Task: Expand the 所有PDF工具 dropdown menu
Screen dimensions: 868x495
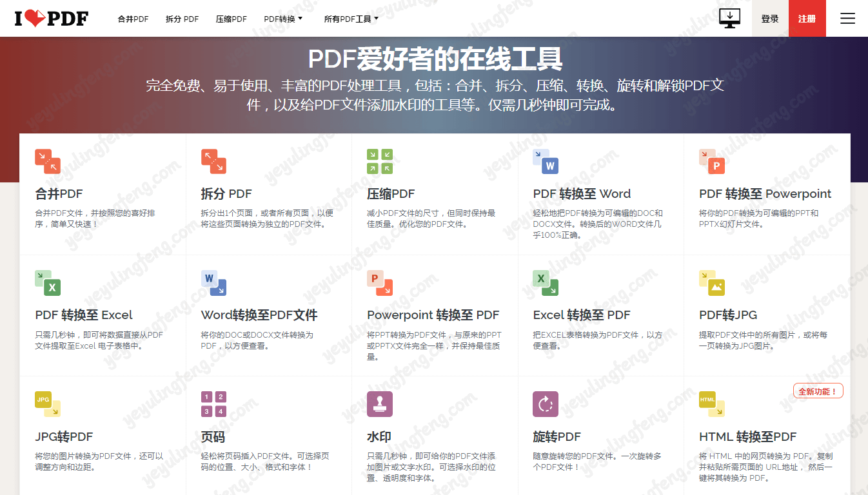Action: coord(351,19)
